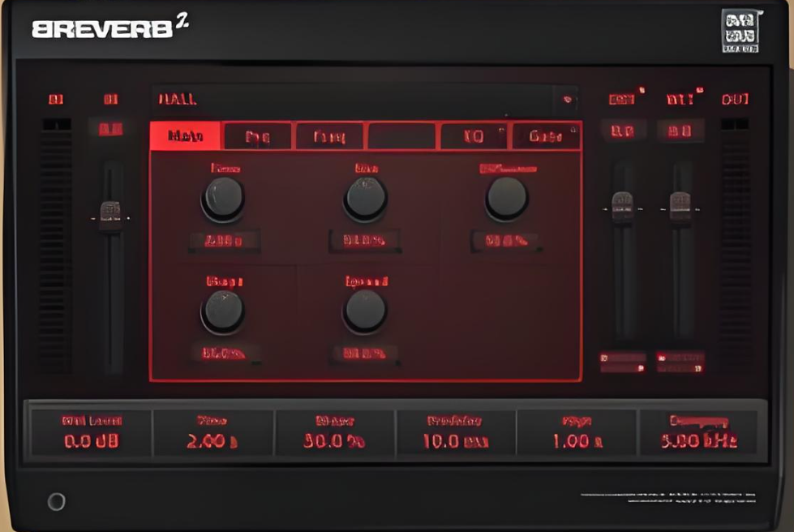This screenshot has height=532, width=794.
Task: Click the 10.0 ms cell in the bottom bar
Action: 456,433
